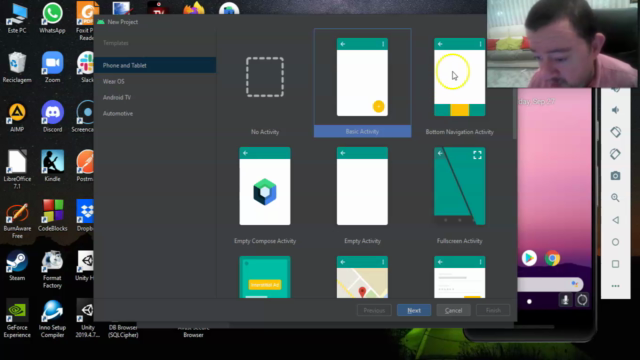Open Play Store on the emulator screen
640x360 pixels.
pyautogui.click(x=529, y=258)
